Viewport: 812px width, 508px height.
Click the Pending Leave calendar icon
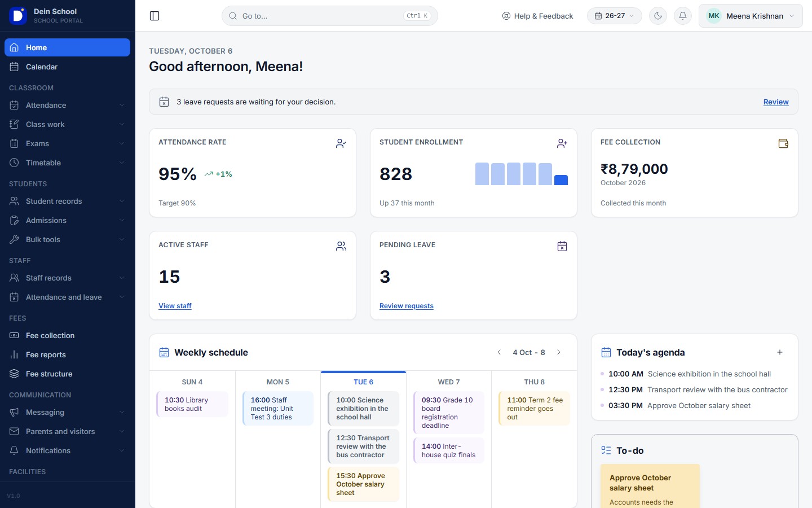tap(562, 246)
